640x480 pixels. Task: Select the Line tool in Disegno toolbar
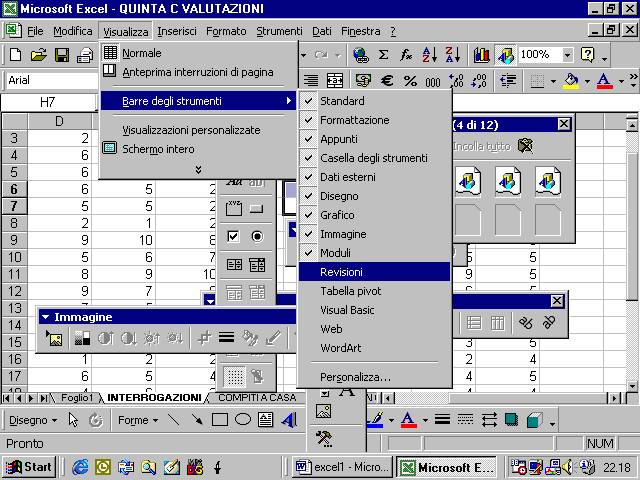tap(174, 420)
